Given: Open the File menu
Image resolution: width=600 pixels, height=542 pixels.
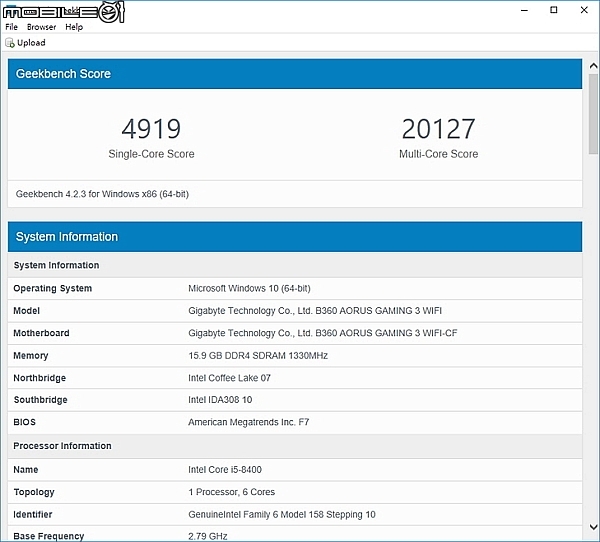Looking at the screenshot, I should click(x=11, y=27).
